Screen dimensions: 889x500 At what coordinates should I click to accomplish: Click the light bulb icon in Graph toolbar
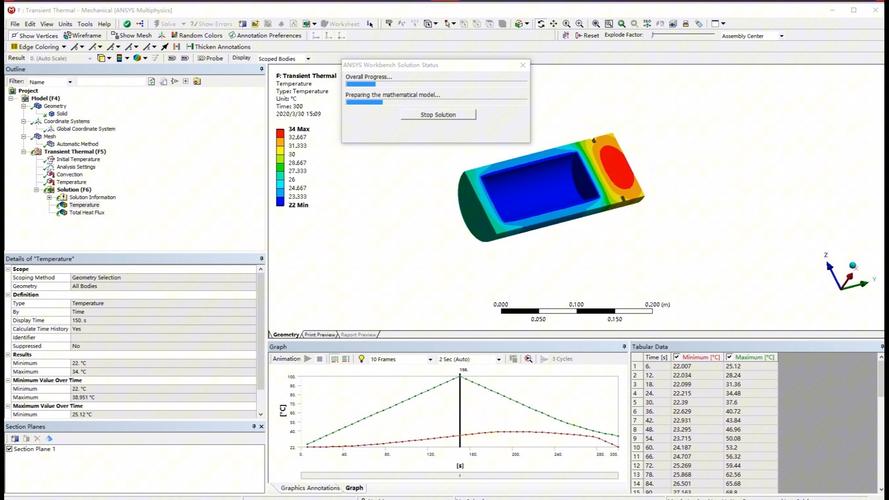point(361,359)
